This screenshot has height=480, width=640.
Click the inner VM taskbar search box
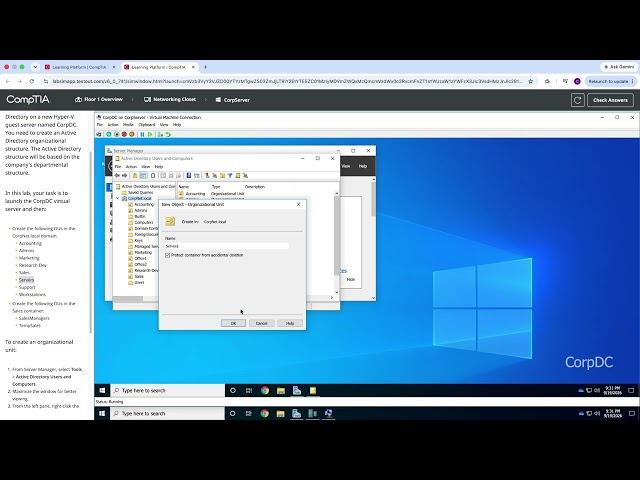pos(167,391)
